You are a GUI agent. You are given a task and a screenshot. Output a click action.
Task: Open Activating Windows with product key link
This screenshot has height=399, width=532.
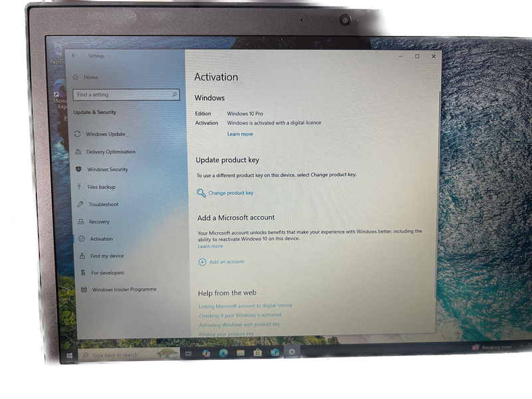tap(239, 325)
